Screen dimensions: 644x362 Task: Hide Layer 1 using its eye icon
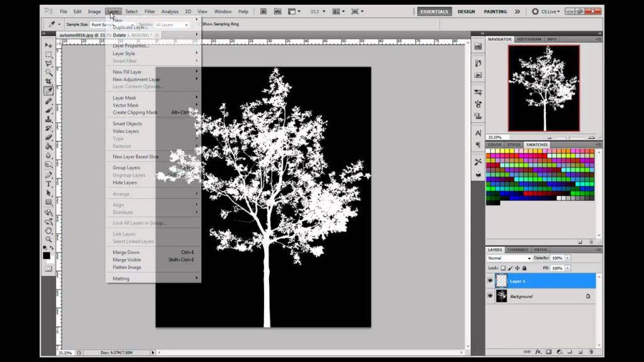coord(490,281)
